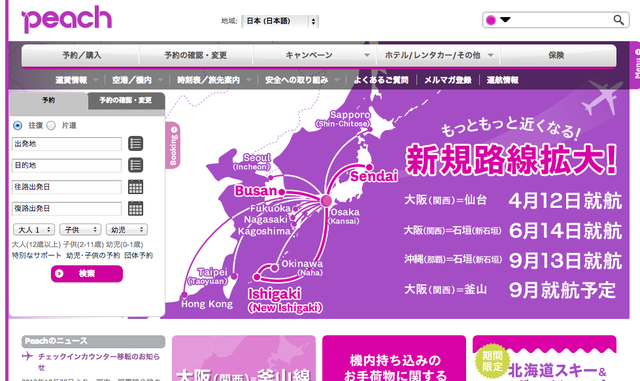Click the search magnifier icon
This screenshot has width=640, height=381.
618,20
